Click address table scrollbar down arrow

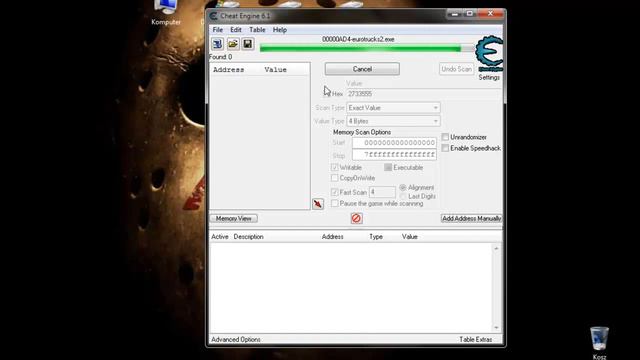pos(496,327)
